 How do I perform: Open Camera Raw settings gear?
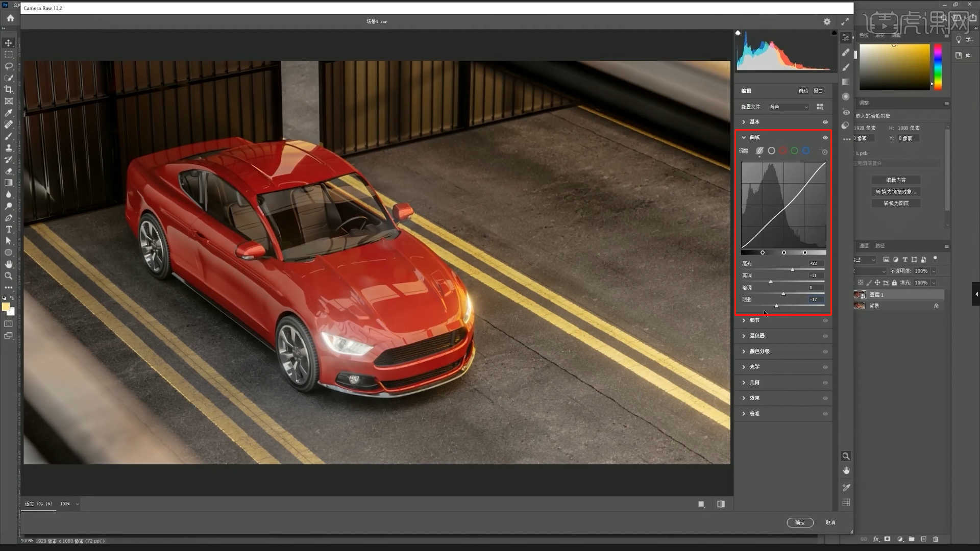tap(827, 21)
